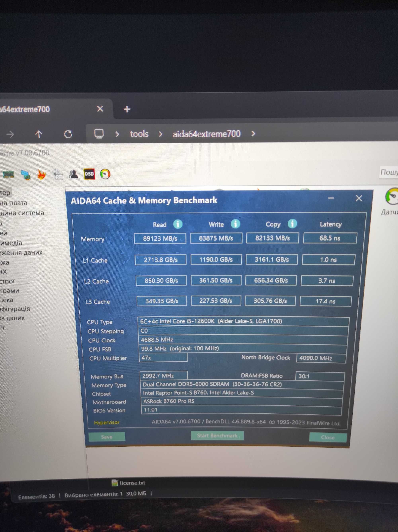This screenshot has height=532, width=398.
Task: Select the license.txt file in Explorer
Action: pyautogui.click(x=128, y=483)
